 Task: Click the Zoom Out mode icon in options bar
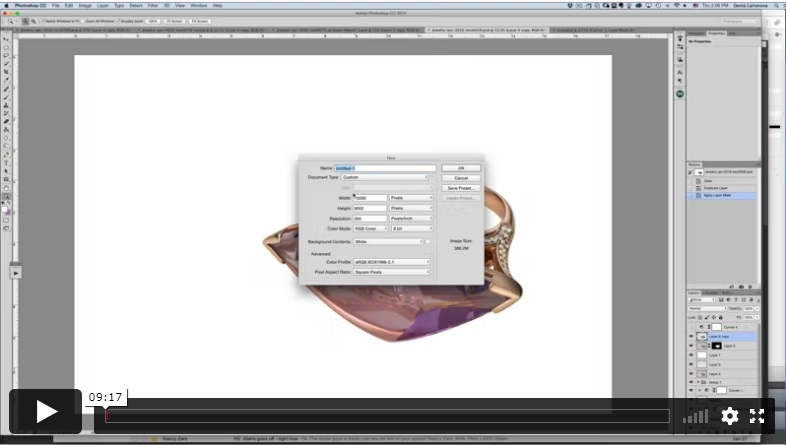(x=34, y=22)
